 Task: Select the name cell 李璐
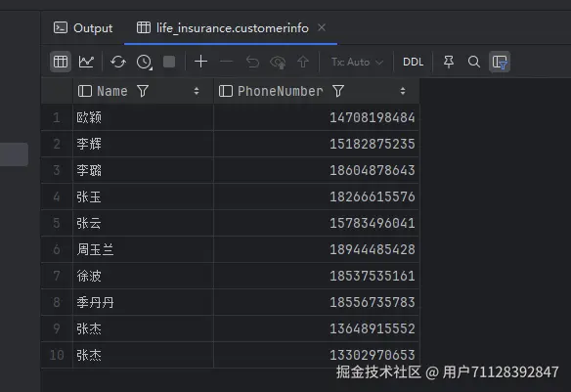(x=143, y=170)
